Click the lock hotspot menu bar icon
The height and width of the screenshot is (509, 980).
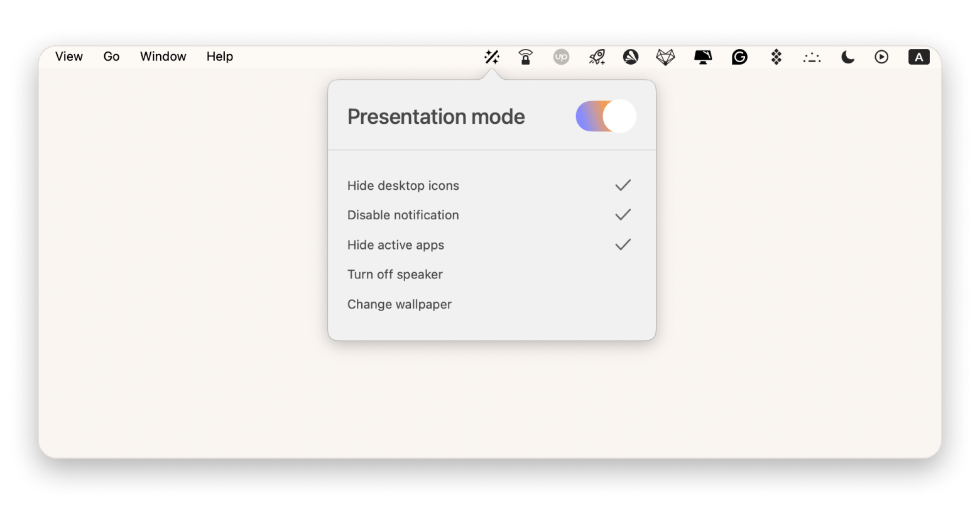pyautogui.click(x=526, y=57)
